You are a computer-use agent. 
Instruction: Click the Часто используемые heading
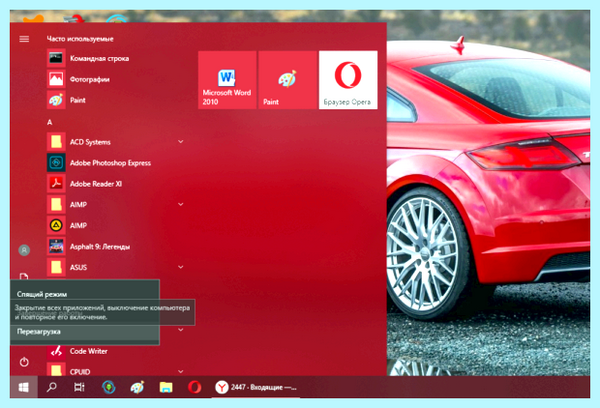pyautogui.click(x=80, y=39)
